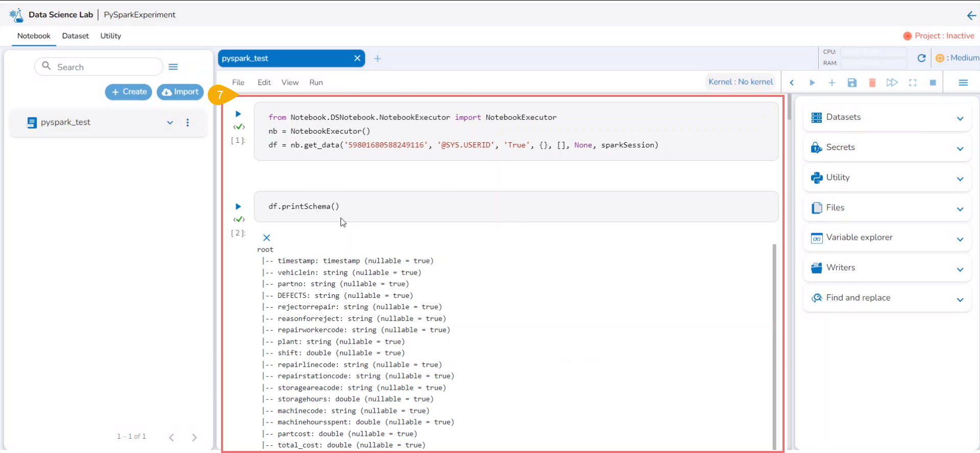Expand the pyspark_test notebook chevron
The height and width of the screenshot is (453, 980).
click(x=170, y=122)
